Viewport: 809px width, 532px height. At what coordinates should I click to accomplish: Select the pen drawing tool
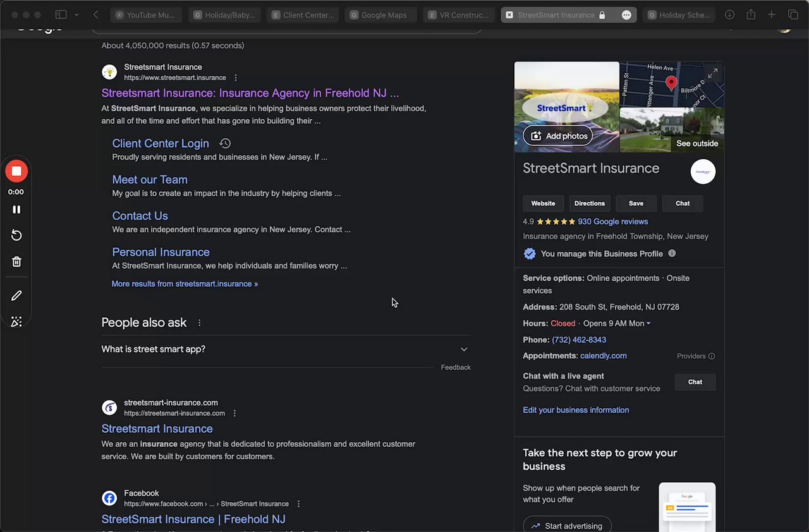16,295
